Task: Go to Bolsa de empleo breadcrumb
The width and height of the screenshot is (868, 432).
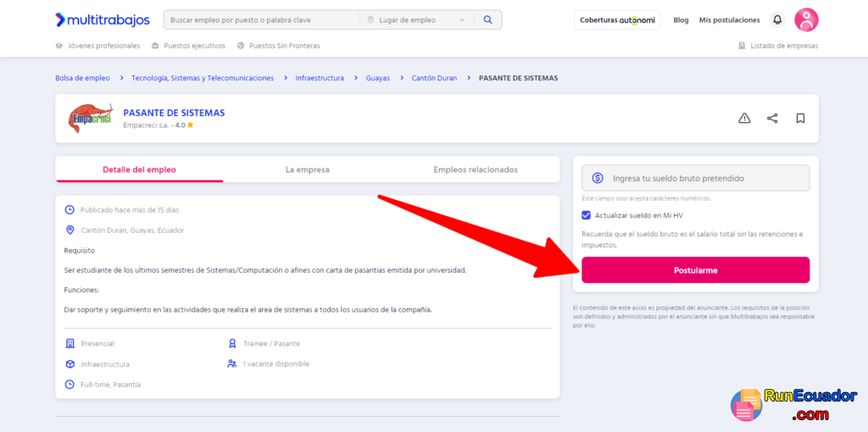Action: pyautogui.click(x=82, y=78)
